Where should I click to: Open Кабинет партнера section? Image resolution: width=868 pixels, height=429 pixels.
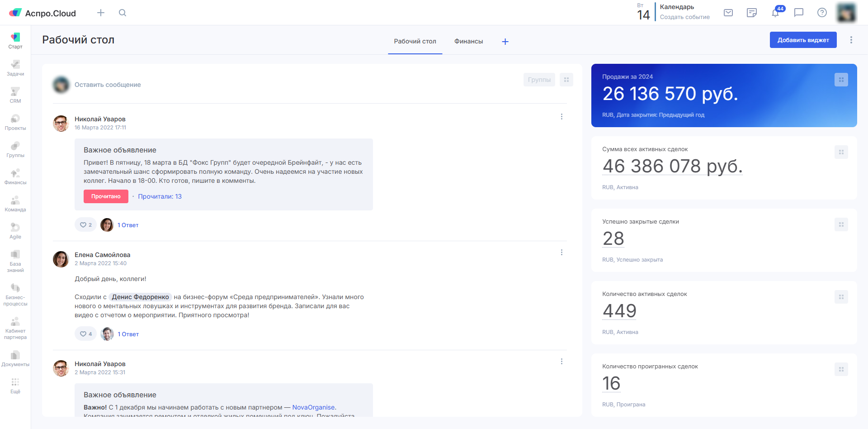pos(15,328)
